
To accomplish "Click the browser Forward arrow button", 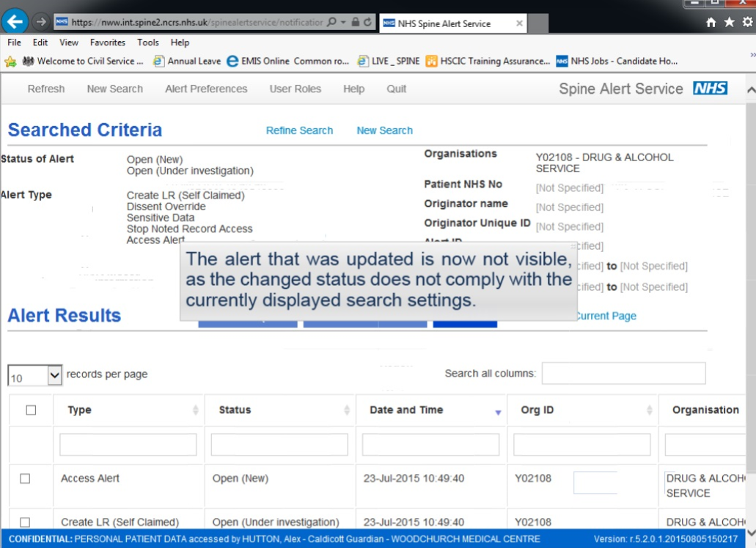I will pyautogui.click(x=41, y=22).
